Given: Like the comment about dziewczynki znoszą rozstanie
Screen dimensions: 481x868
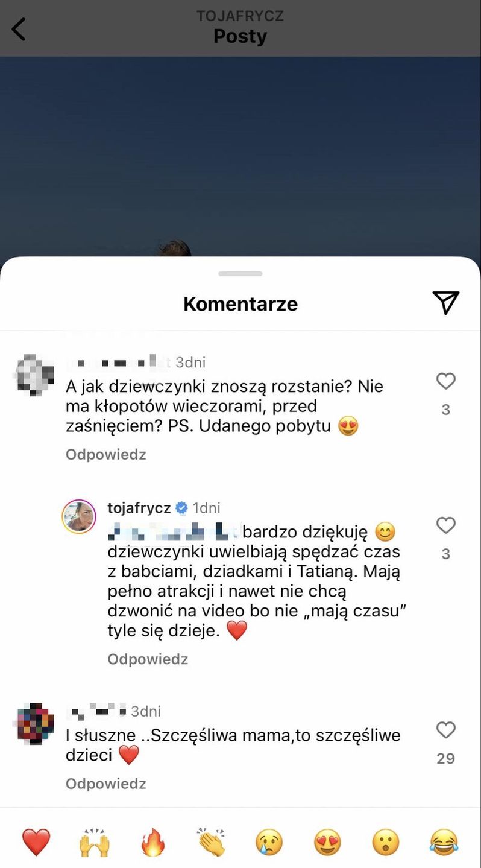Looking at the screenshot, I should tap(445, 381).
